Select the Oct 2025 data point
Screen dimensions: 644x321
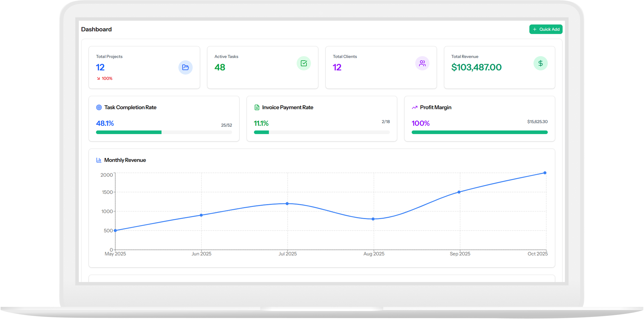pyautogui.click(x=545, y=173)
